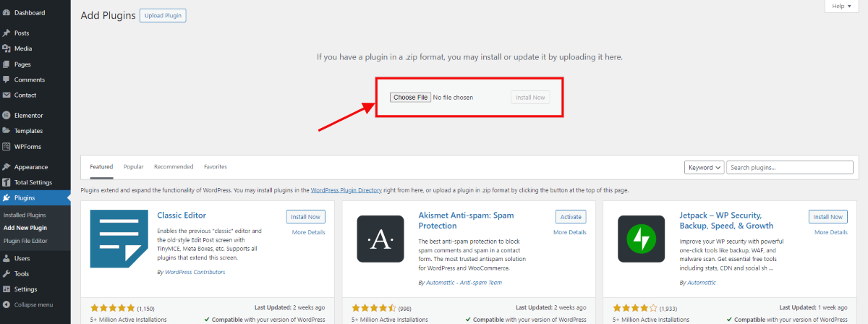This screenshot has height=324, width=868.
Task: Click the Classic Editor title link
Action: (182, 216)
